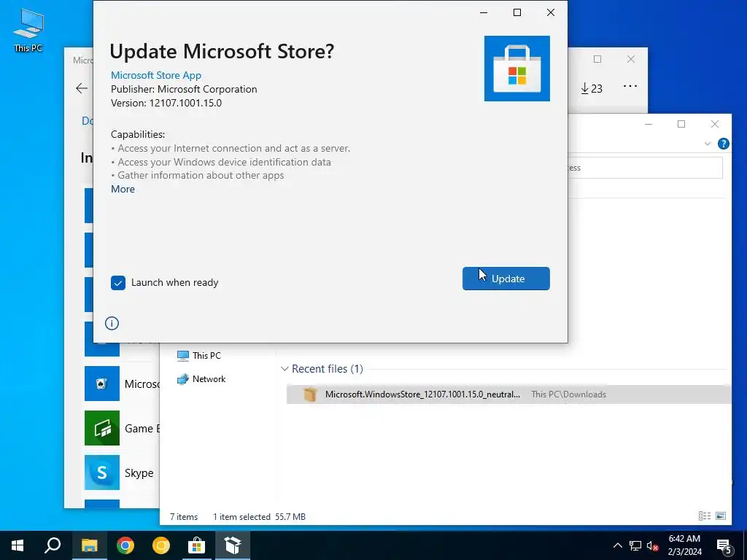Close the Microsoft Store window
The height and width of the screenshot is (560, 747).
[631, 59]
